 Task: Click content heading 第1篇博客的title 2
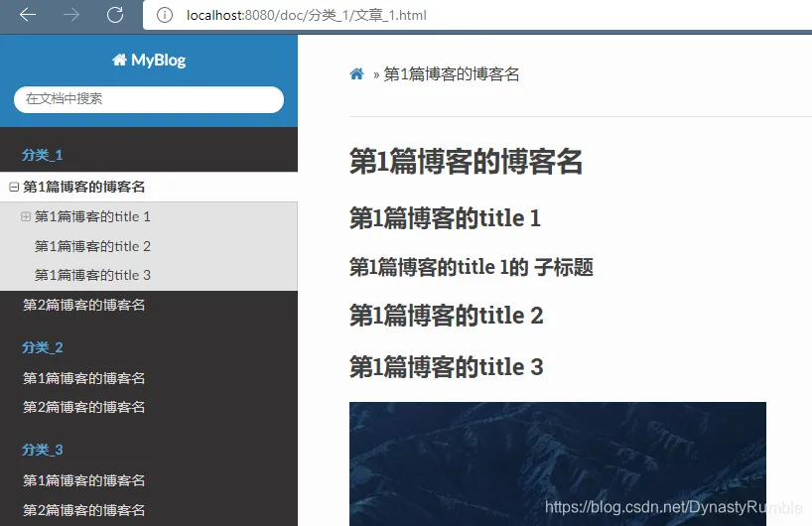click(447, 316)
